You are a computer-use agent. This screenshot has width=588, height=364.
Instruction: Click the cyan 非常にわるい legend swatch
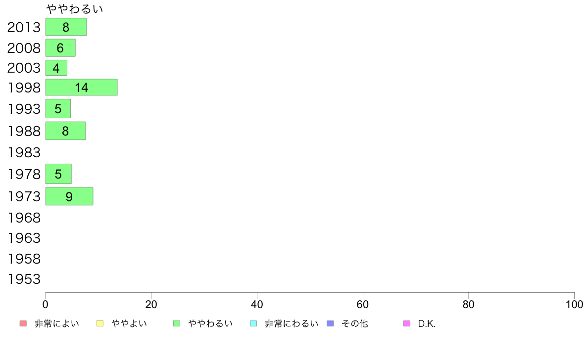(253, 323)
